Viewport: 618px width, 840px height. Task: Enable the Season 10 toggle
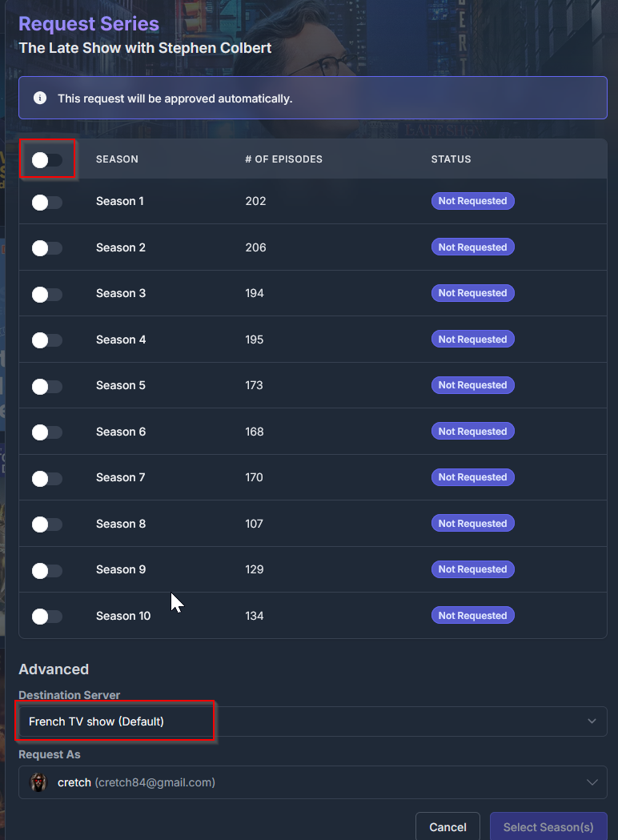46,617
